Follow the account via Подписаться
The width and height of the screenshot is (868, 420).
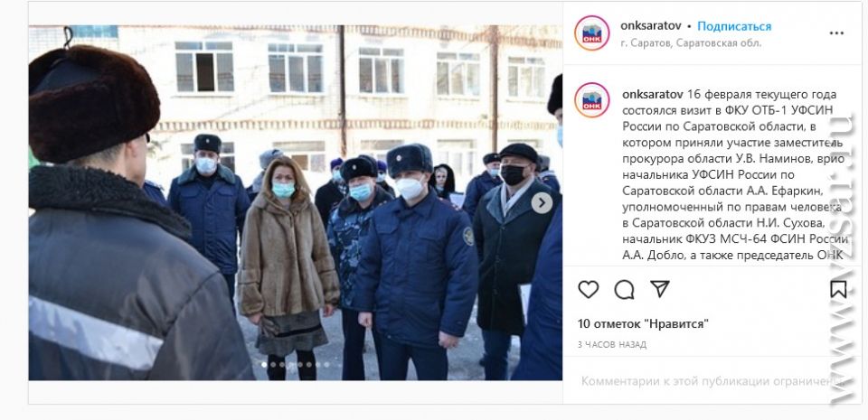click(x=734, y=26)
